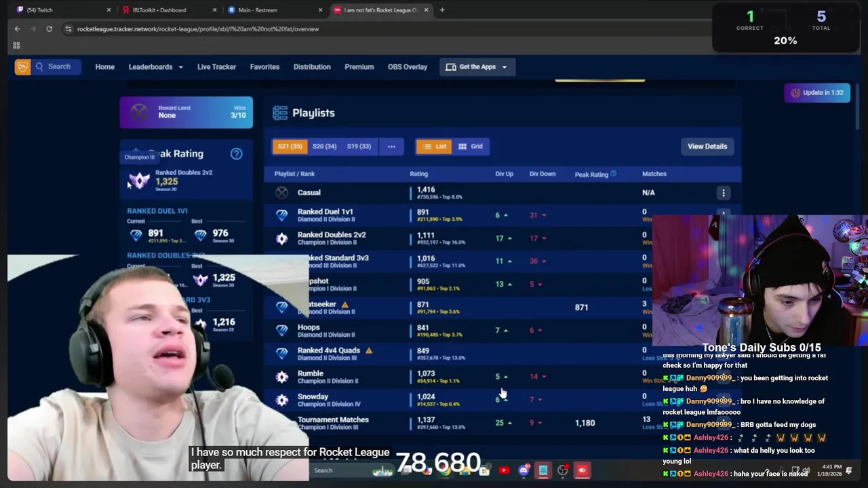
Task: Select the S19 (33) season tab
Action: tap(359, 146)
